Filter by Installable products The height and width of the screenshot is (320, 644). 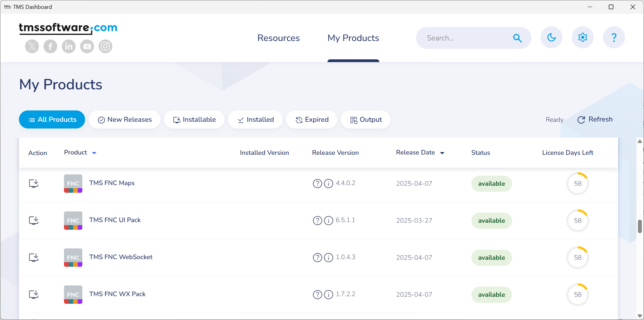[194, 120]
